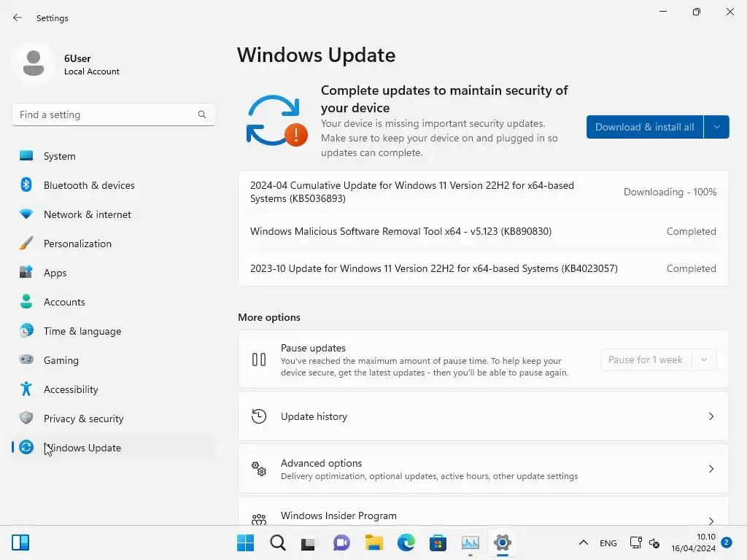The width and height of the screenshot is (747, 560).
Task: Expand the Download & install all dropdown arrow
Action: 716,127
